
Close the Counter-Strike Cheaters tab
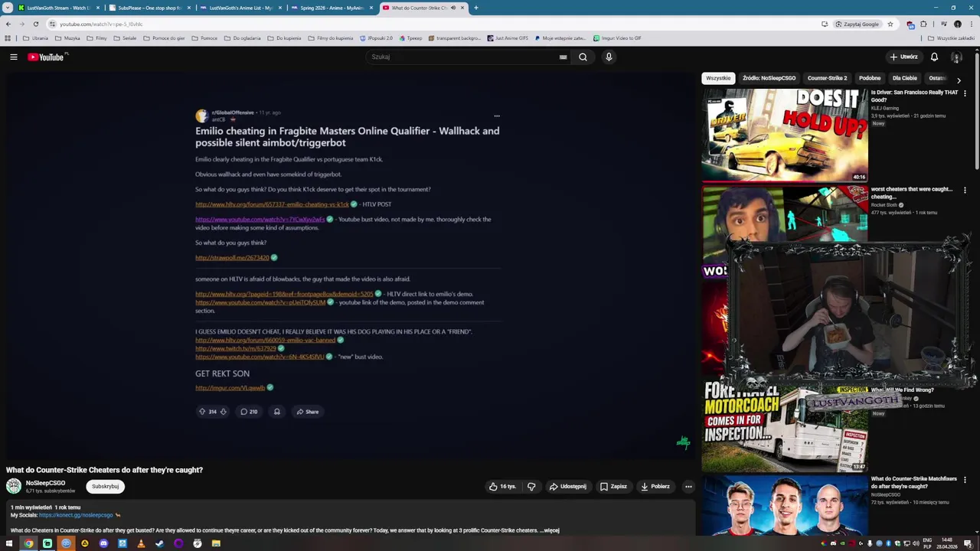pos(462,8)
